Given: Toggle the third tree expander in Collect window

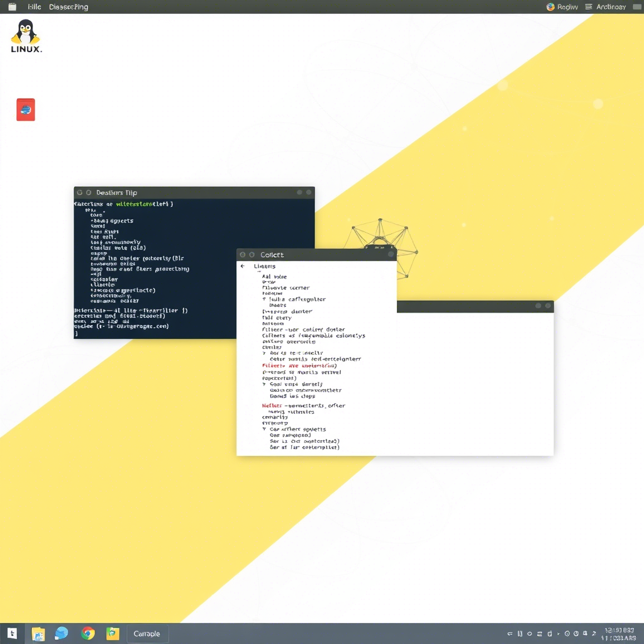Looking at the screenshot, I should pyautogui.click(x=264, y=384).
